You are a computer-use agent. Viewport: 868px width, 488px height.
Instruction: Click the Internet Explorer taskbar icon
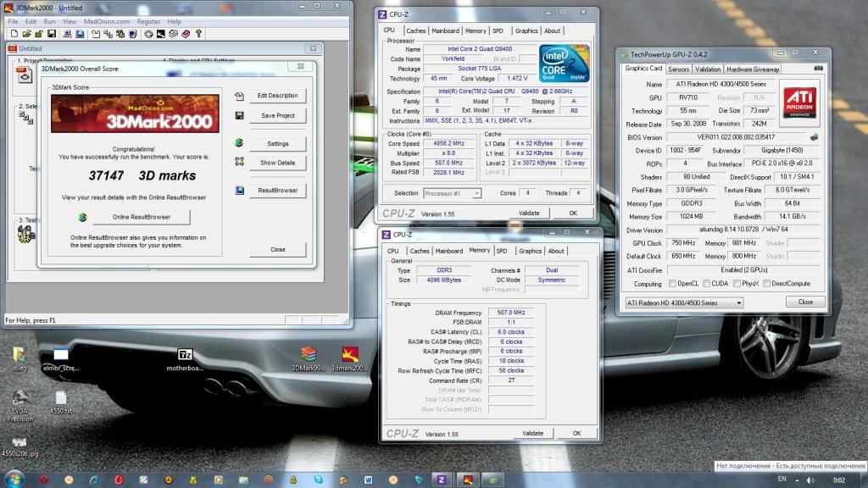tap(93, 480)
